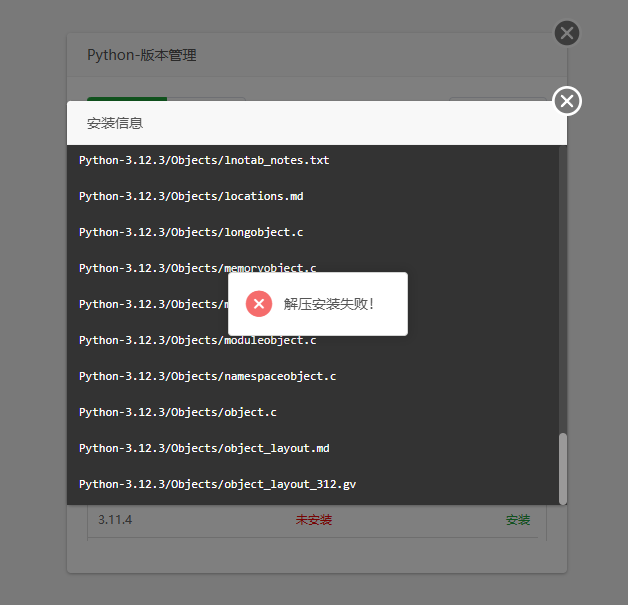
Task: Click 安装 link for version 3.11.4
Action: click(518, 520)
